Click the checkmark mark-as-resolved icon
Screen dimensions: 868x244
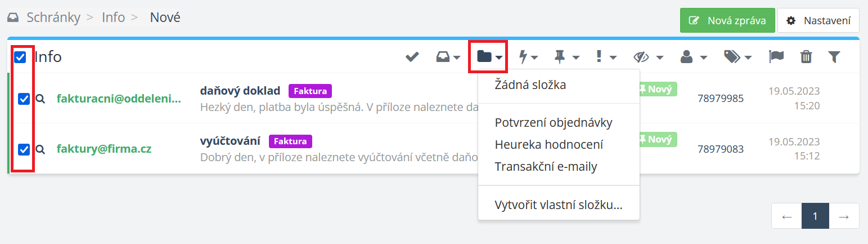coord(412,56)
